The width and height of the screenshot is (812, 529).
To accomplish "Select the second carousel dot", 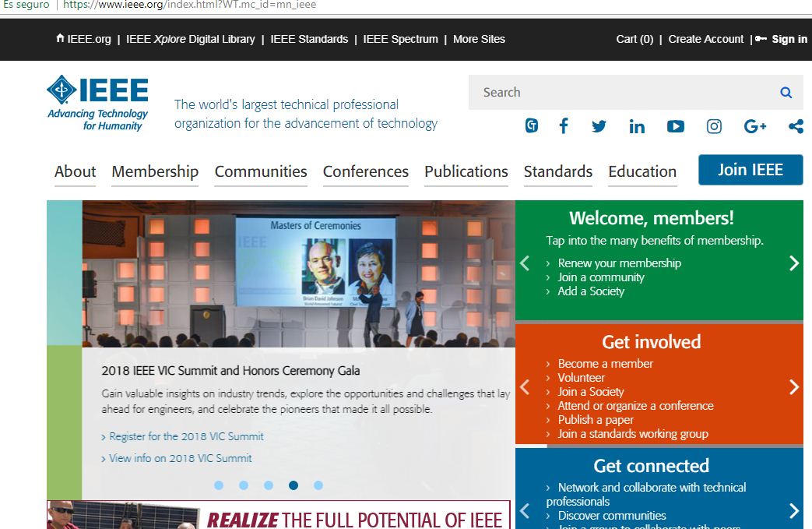I will pos(244,485).
